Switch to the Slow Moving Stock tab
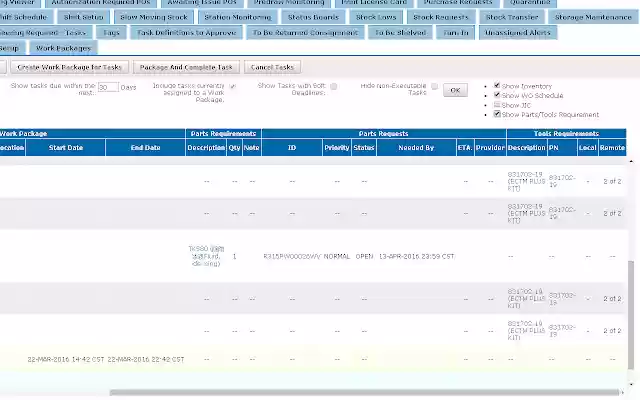The image size is (640, 400). pyautogui.click(x=154, y=17)
